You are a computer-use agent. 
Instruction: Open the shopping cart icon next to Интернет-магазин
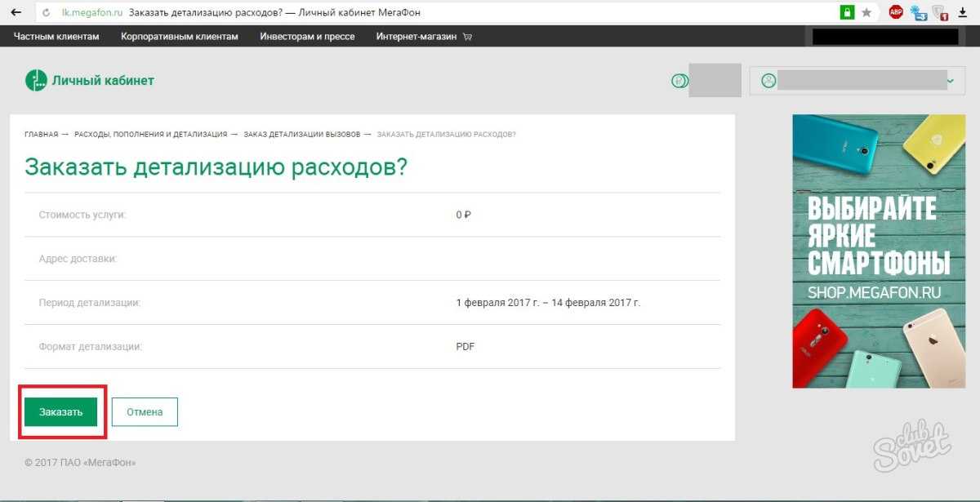pos(467,37)
